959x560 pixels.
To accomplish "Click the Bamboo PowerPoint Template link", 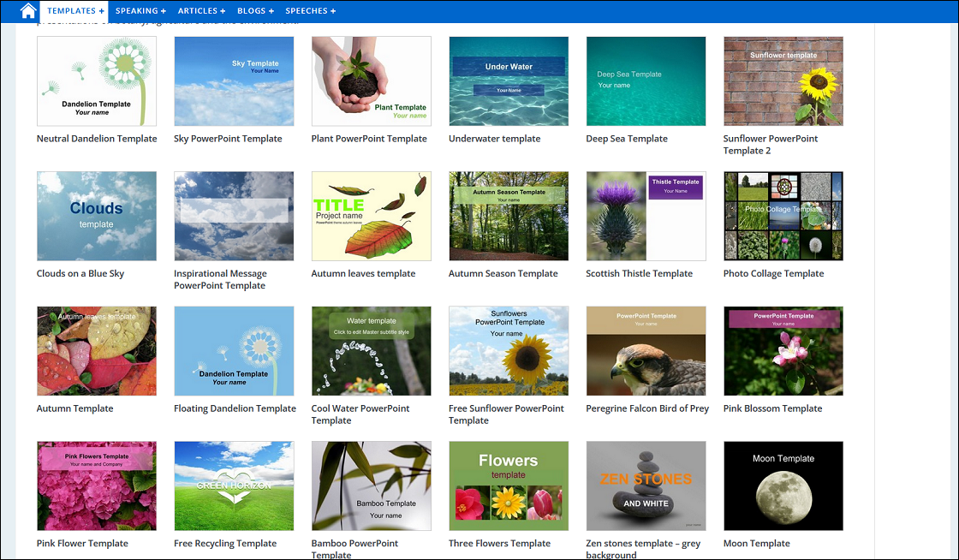I will pos(354,549).
